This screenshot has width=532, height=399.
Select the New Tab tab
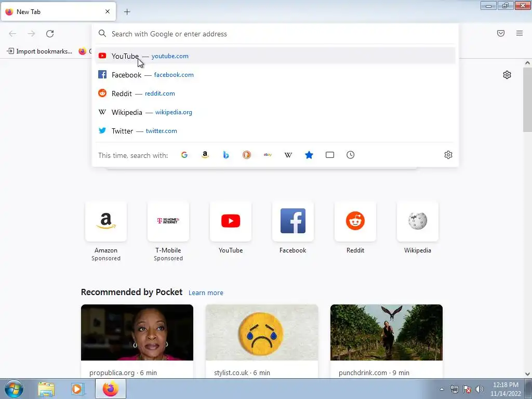click(58, 11)
